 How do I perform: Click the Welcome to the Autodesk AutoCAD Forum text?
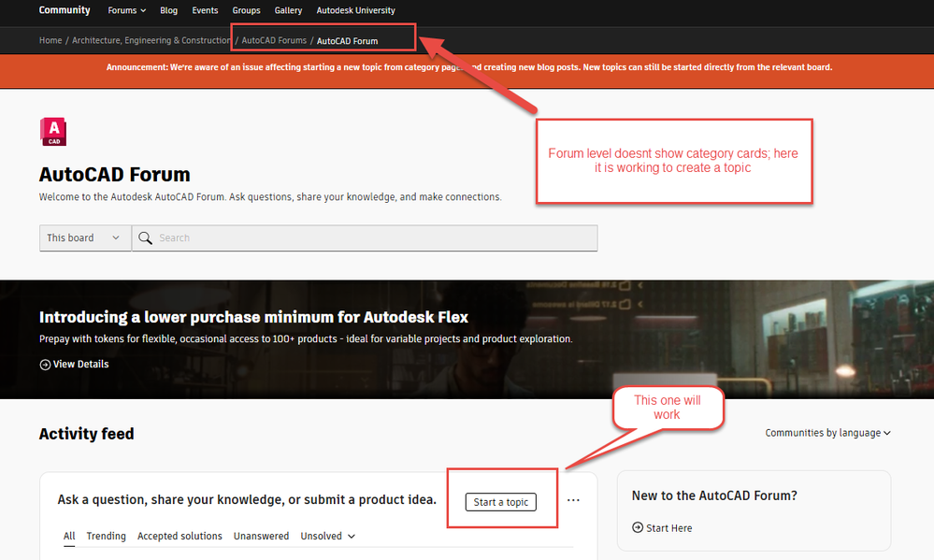coord(270,197)
